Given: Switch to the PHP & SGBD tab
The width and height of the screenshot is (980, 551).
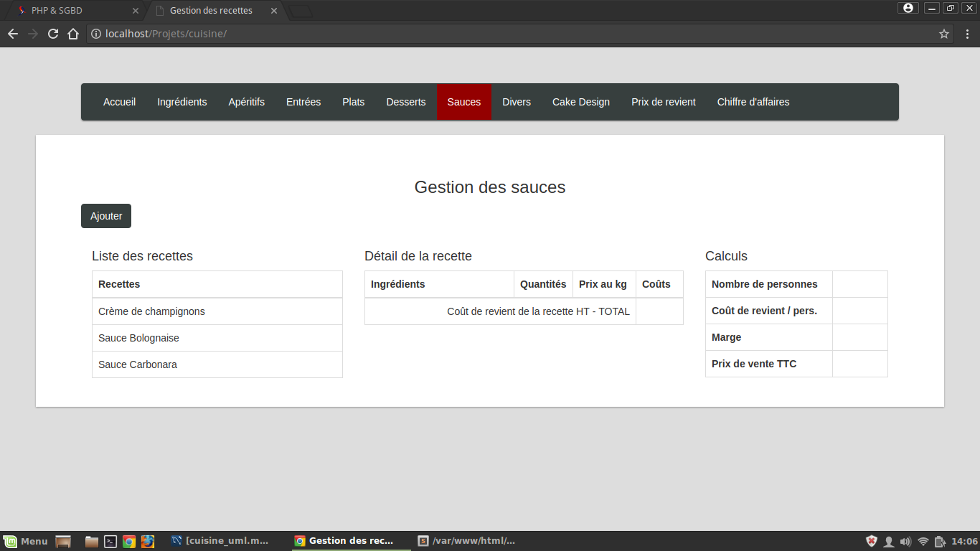Looking at the screenshot, I should [75, 11].
